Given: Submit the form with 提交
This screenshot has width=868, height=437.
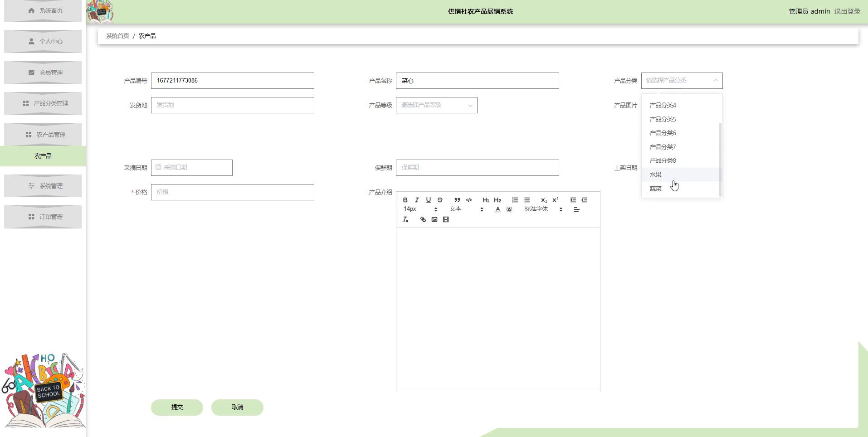Looking at the screenshot, I should point(177,407).
